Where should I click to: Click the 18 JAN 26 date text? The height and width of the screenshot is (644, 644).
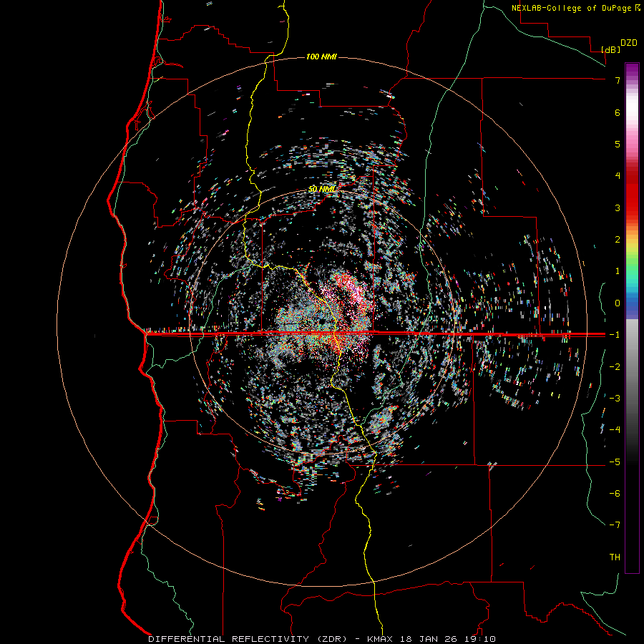(429, 639)
